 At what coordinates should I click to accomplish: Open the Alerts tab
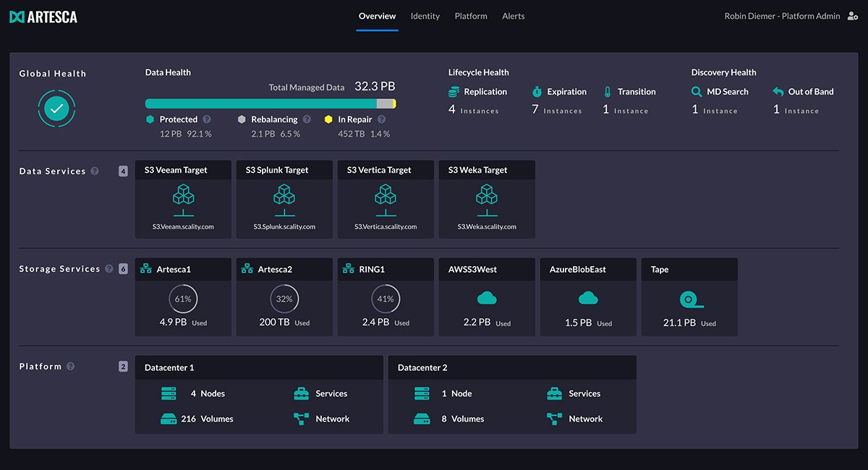(x=514, y=16)
